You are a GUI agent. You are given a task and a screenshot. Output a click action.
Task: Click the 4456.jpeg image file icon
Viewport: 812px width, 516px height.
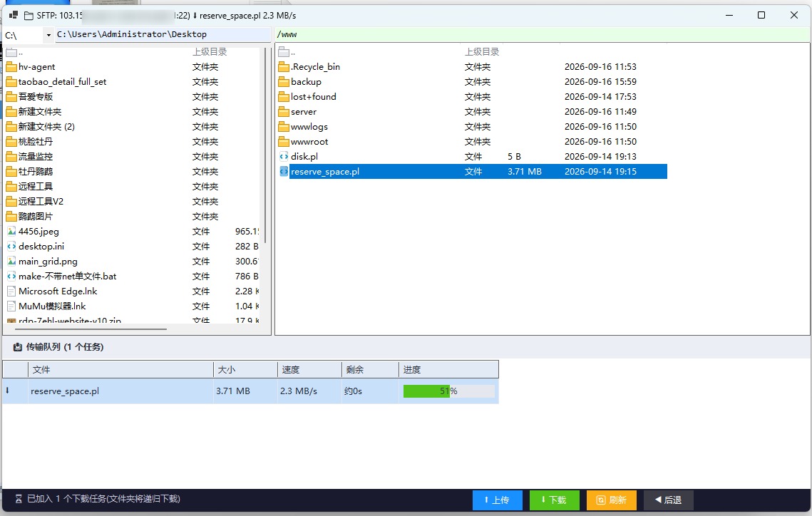[11, 232]
